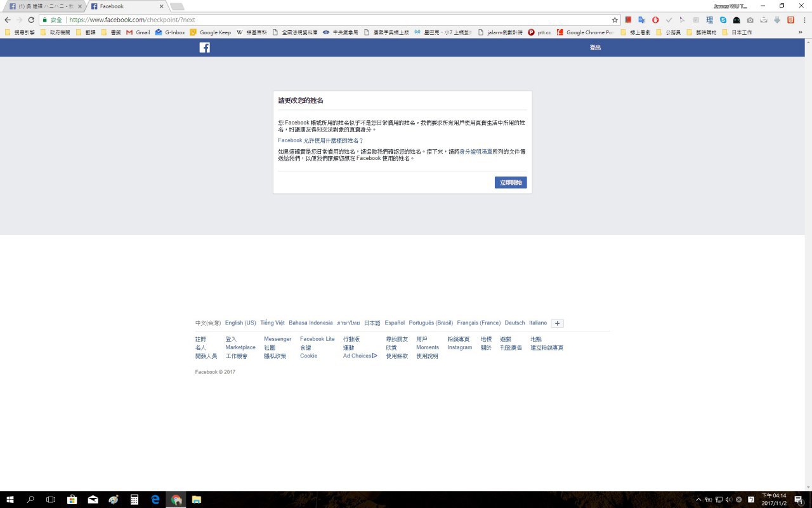
Task: Open the 公務員 bookmark folder
Action: [x=668, y=32]
